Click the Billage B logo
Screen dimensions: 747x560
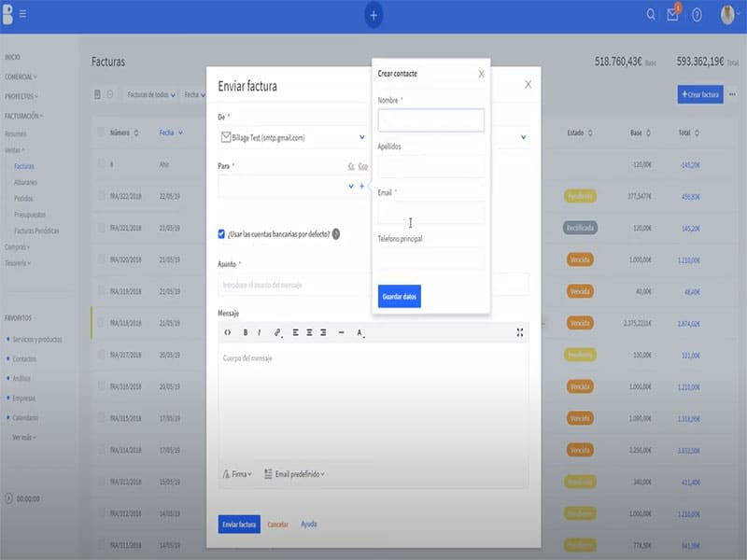7,14
